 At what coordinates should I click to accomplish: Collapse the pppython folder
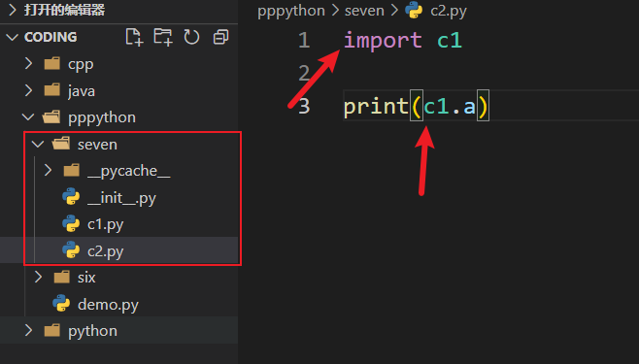coord(28,117)
